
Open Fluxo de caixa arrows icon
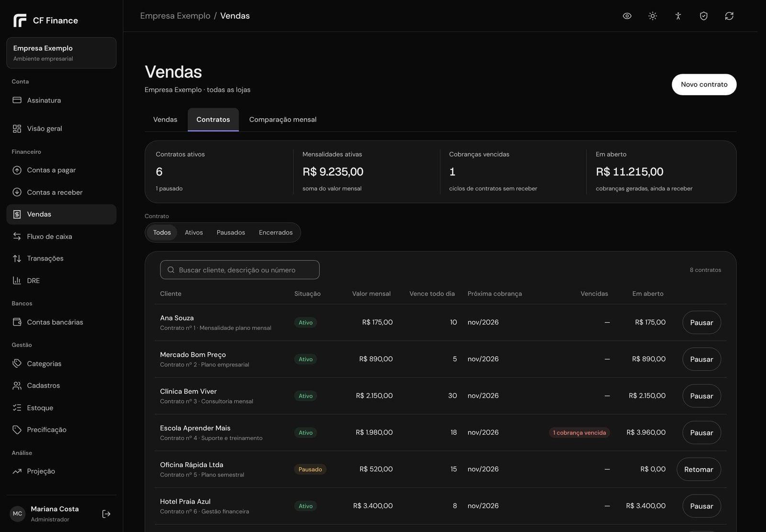pyautogui.click(x=17, y=236)
